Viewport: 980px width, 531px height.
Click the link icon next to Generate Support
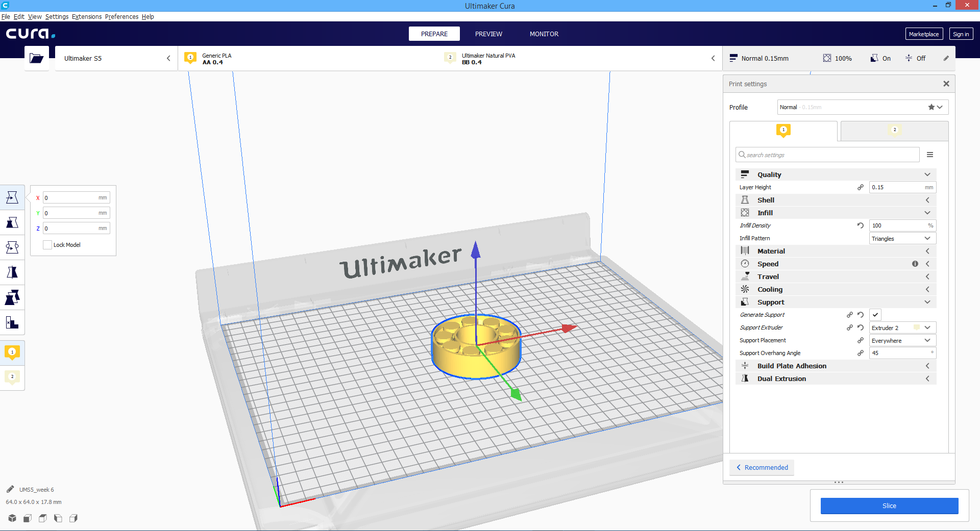pyautogui.click(x=850, y=315)
